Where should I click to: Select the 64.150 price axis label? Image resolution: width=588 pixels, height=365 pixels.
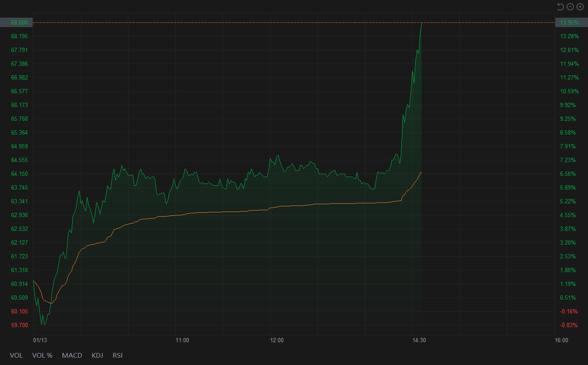(x=19, y=174)
